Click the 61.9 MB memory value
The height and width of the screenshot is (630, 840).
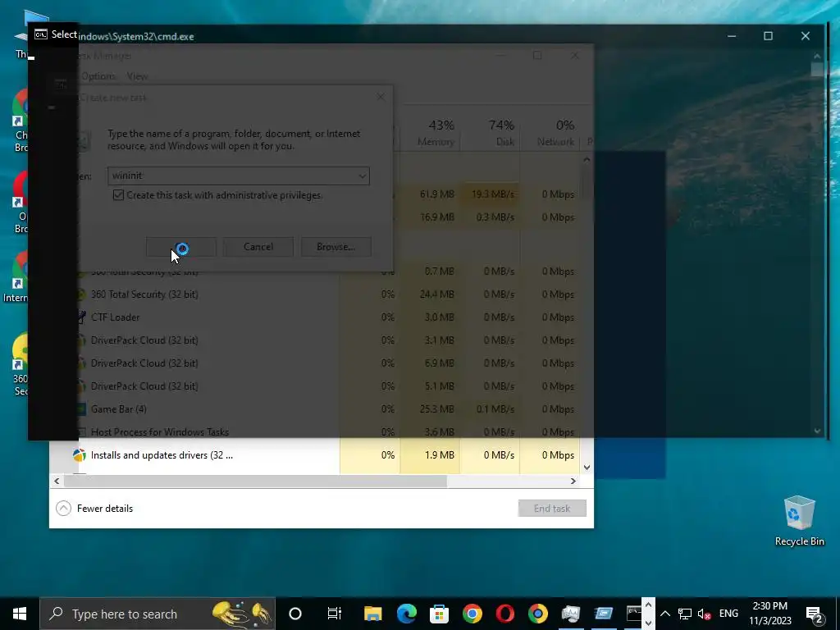click(437, 194)
